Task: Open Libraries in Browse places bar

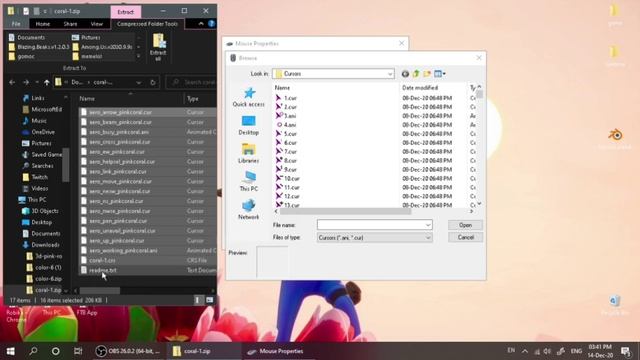Action: [x=249, y=153]
